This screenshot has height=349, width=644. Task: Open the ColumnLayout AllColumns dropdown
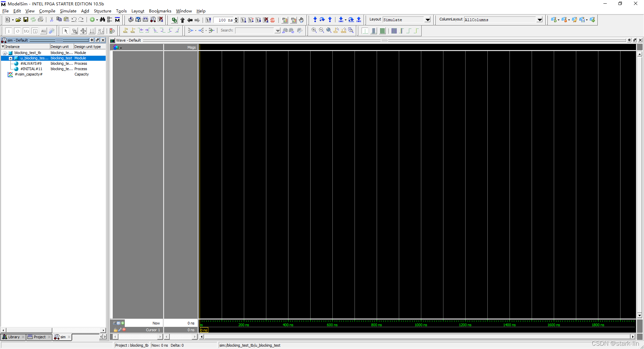pyautogui.click(x=539, y=20)
